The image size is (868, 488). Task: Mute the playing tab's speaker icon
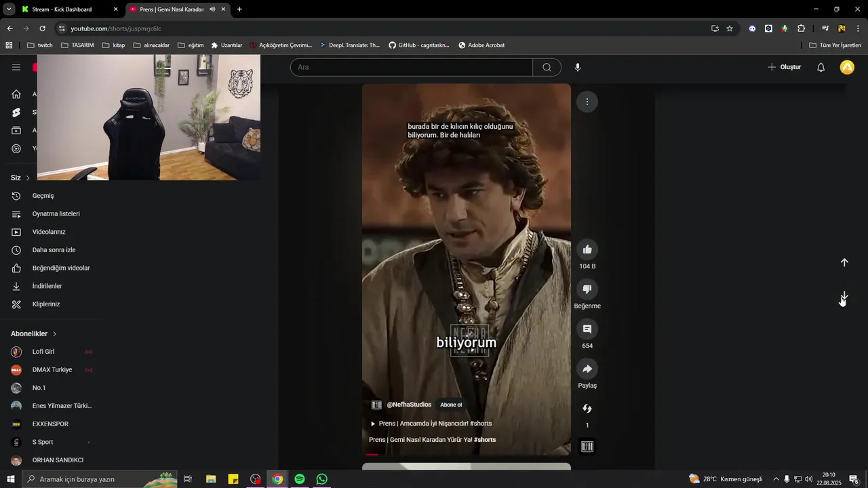pos(212,9)
